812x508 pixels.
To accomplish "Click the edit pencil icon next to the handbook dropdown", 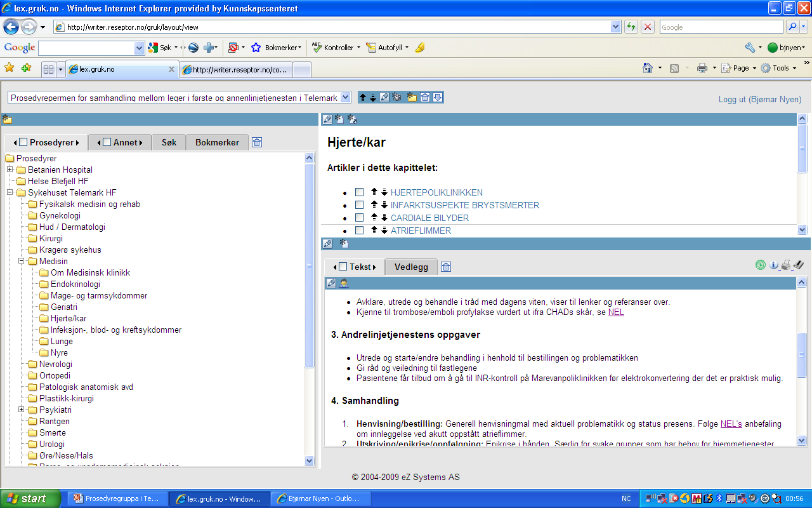I will tap(384, 97).
